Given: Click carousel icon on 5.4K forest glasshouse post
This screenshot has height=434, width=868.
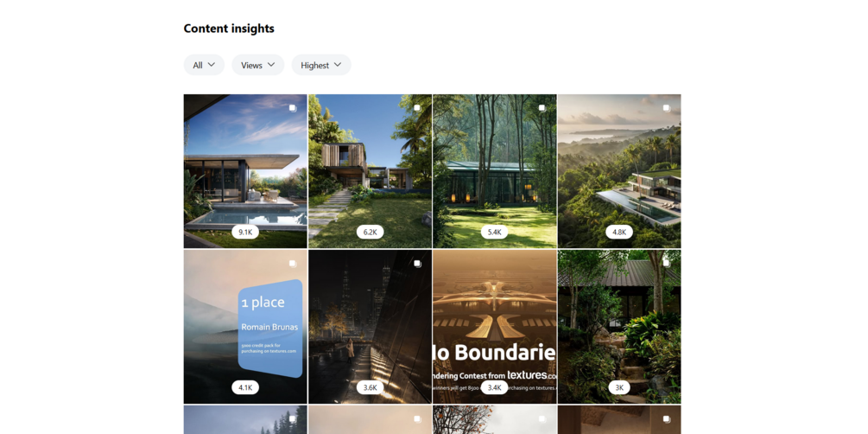Looking at the screenshot, I should (542, 108).
